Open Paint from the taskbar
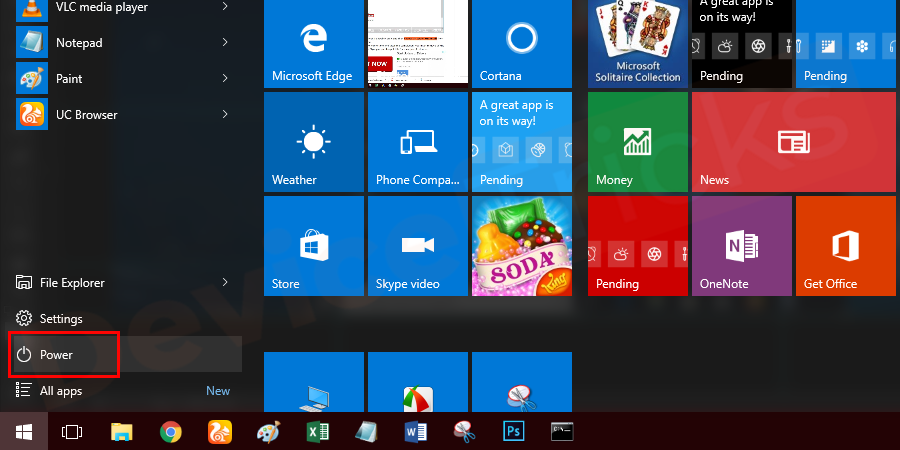Screen dimensions: 900x450 coord(268,432)
